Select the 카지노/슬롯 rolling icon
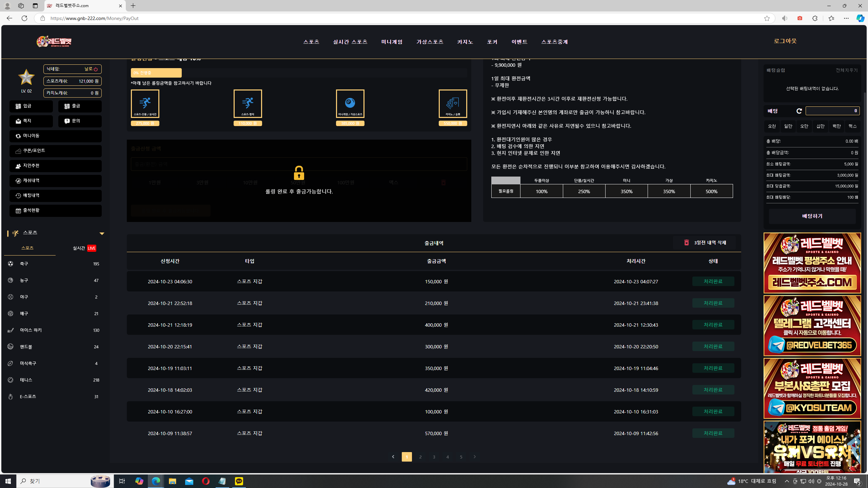Image resolution: width=868 pixels, height=488 pixels. [453, 104]
